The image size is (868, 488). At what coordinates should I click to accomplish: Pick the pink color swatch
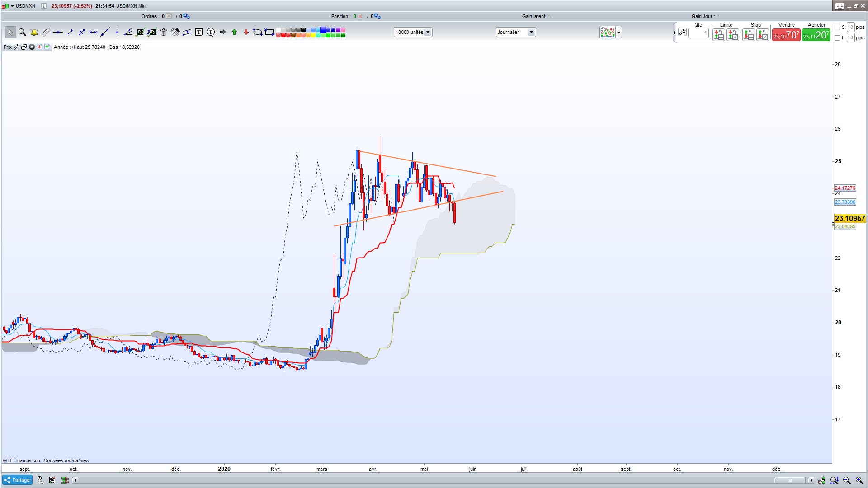[343, 29]
